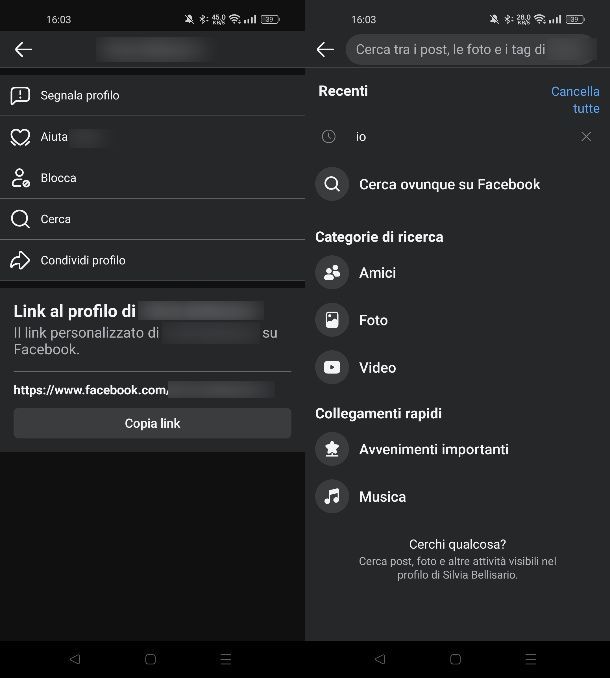Tap the Android back triangle on left screen
This screenshot has height=678, width=610.
coord(75,659)
